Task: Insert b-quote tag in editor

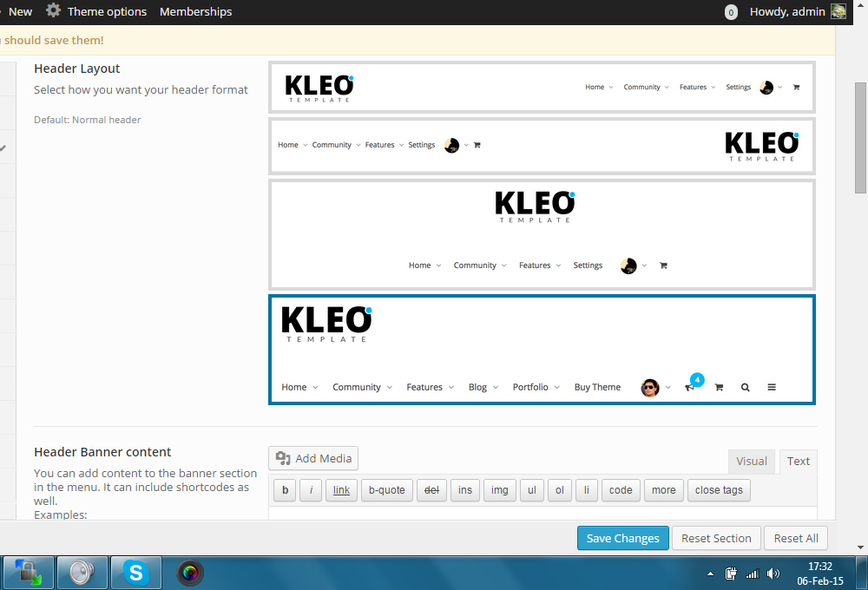Action: (x=386, y=490)
